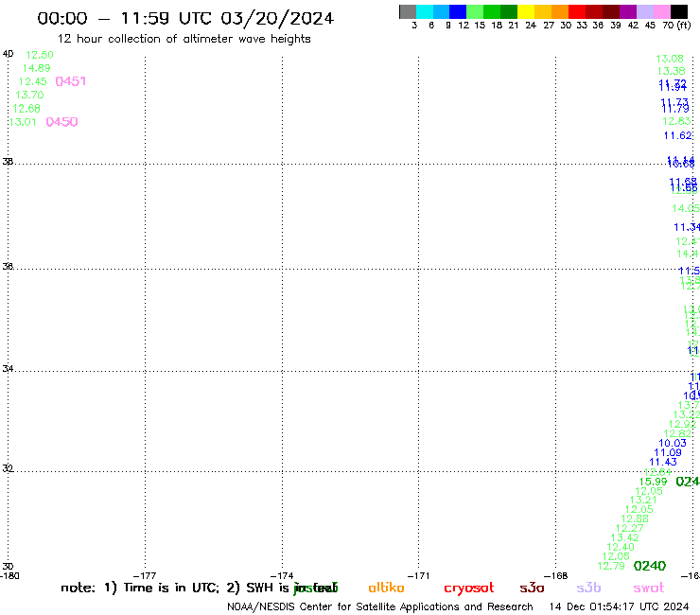Select the blue wave height value 11.62

click(x=677, y=135)
